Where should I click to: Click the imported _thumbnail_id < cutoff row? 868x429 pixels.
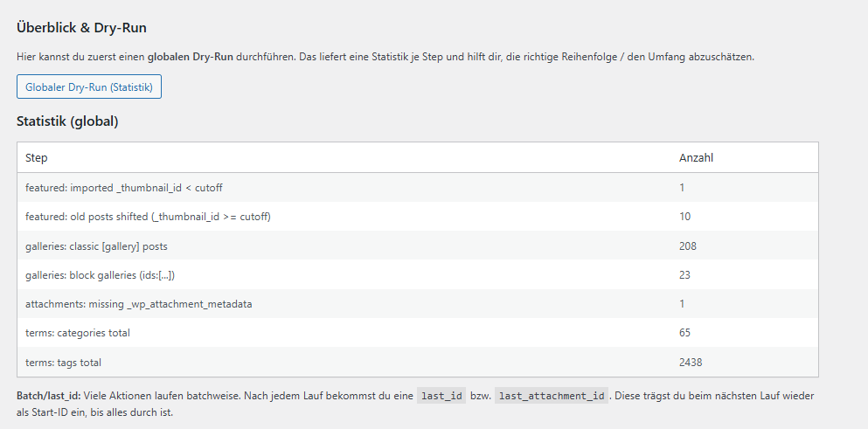point(130,188)
